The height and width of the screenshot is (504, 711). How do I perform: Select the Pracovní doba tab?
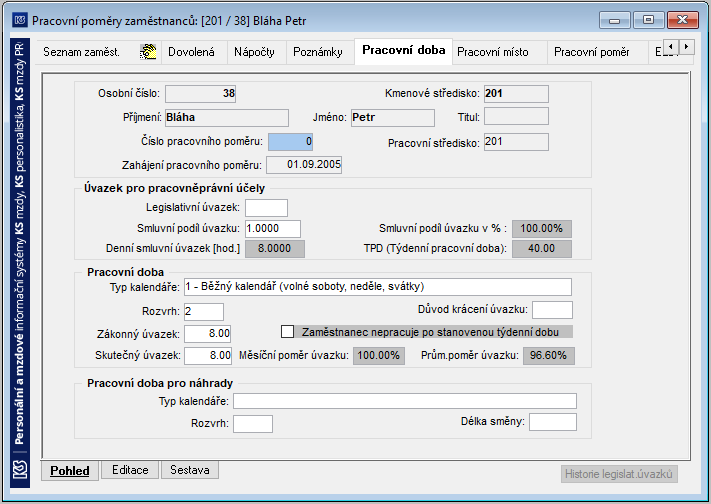(404, 50)
